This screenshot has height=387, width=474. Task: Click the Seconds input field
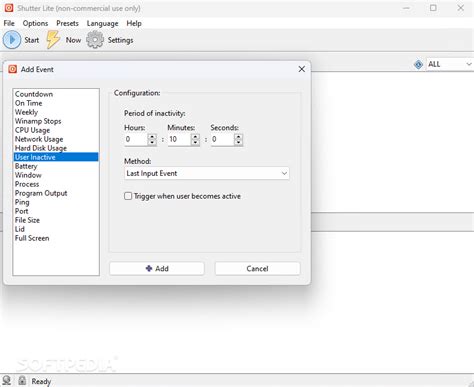pos(222,139)
